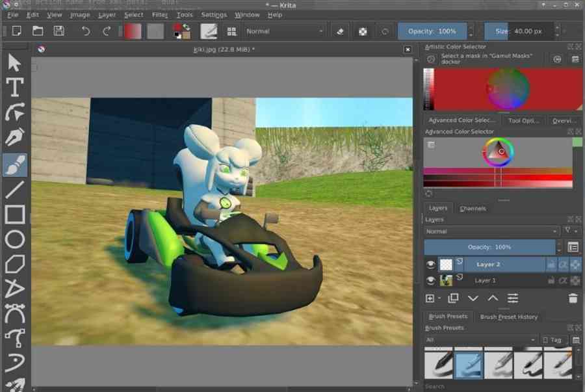Image resolution: width=585 pixels, height=392 pixels.
Task: Click the Tag button in Brush Presets
Action: [554, 339]
